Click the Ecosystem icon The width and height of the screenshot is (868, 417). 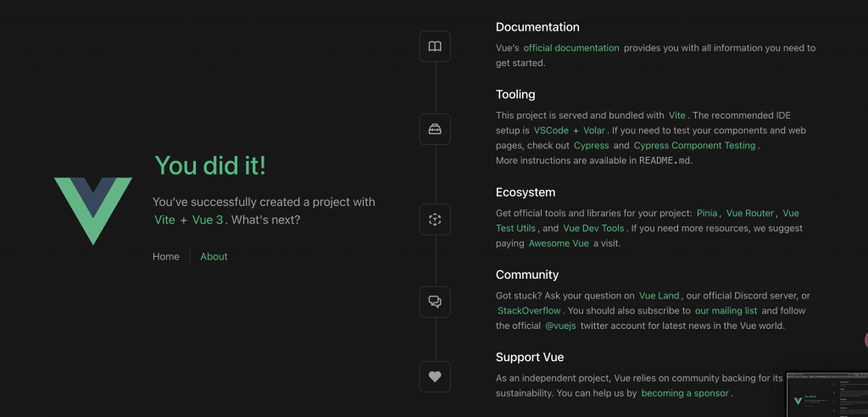[435, 220]
